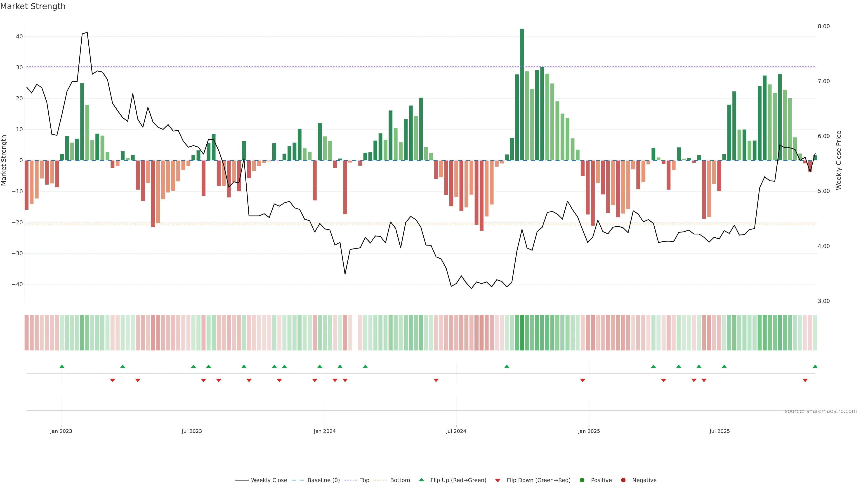868x488 pixels.
Task: Click the Market Strength chart title
Action: click(x=33, y=6)
